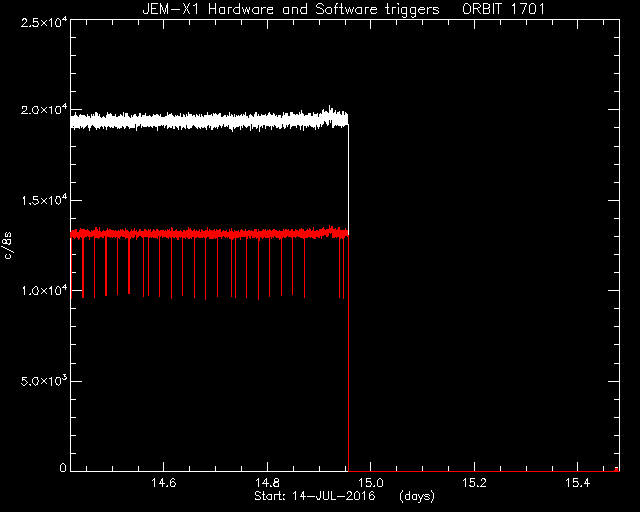The image size is (640, 512).
Task: Click the 0 label at y-axis origin
Action: 63,468
